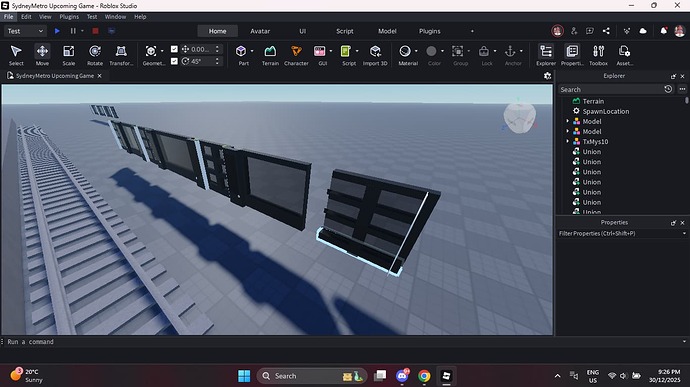The width and height of the screenshot is (690, 387).
Task: Open the Test mode dropdown
Action: [25, 31]
